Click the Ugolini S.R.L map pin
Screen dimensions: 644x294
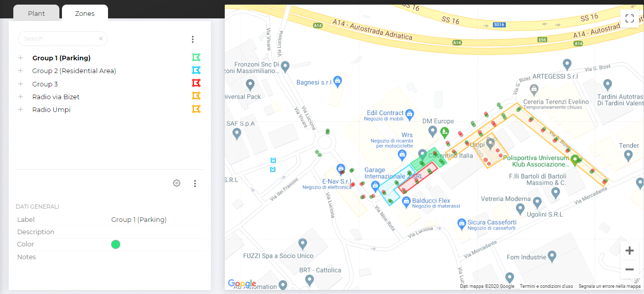tap(520, 209)
